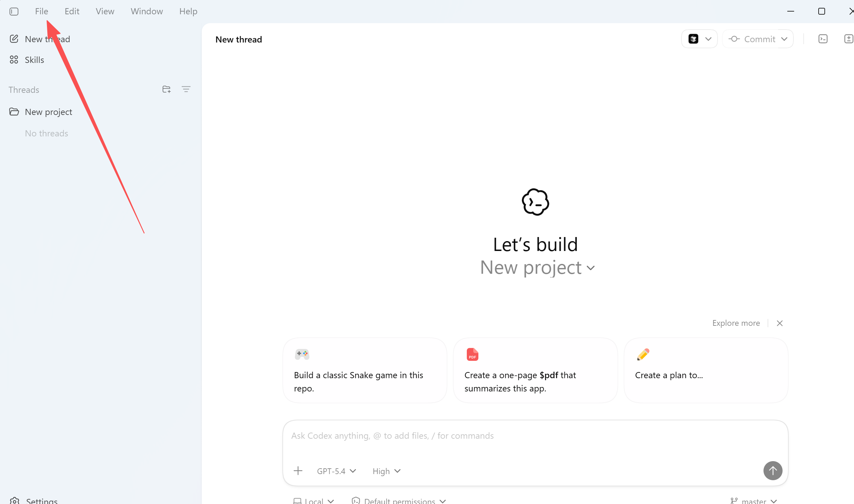Select the New project folder in Threads
The height and width of the screenshot is (504, 854).
click(x=48, y=112)
